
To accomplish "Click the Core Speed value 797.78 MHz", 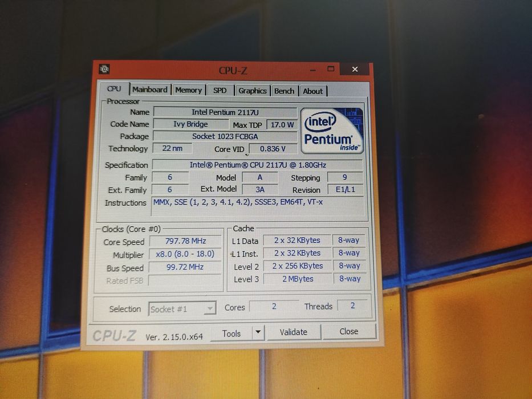I will coord(185,241).
